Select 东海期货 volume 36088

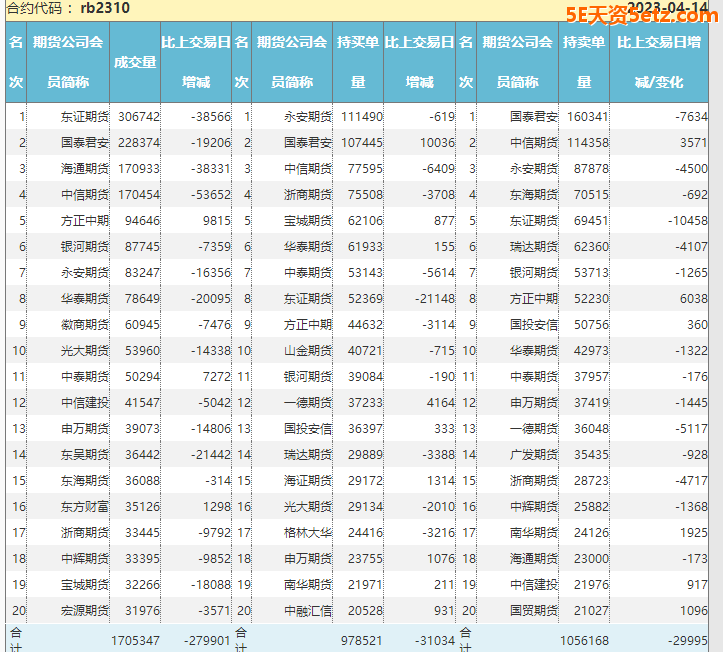coord(142,480)
